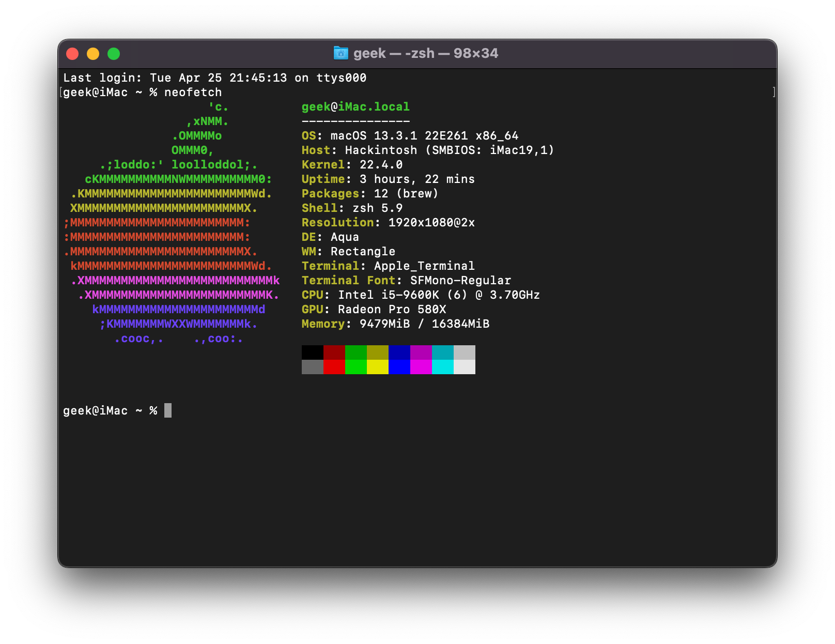Click the dark cyan block in top row

[443, 352]
